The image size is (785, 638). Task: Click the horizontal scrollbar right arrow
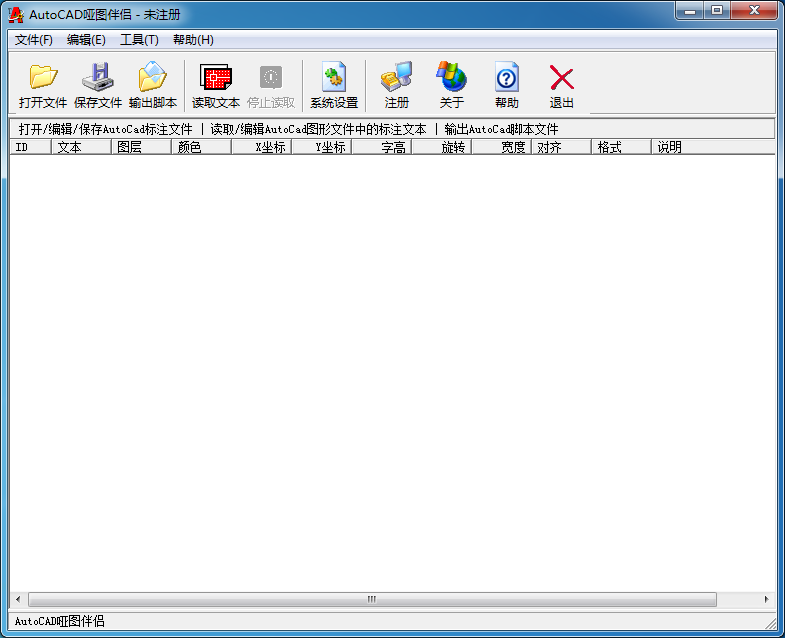[x=766, y=600]
